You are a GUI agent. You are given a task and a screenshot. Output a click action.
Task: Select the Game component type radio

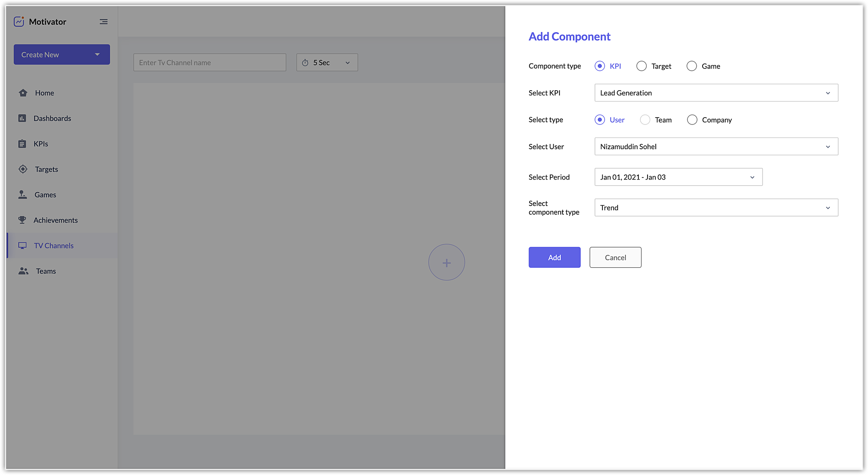[691, 66]
